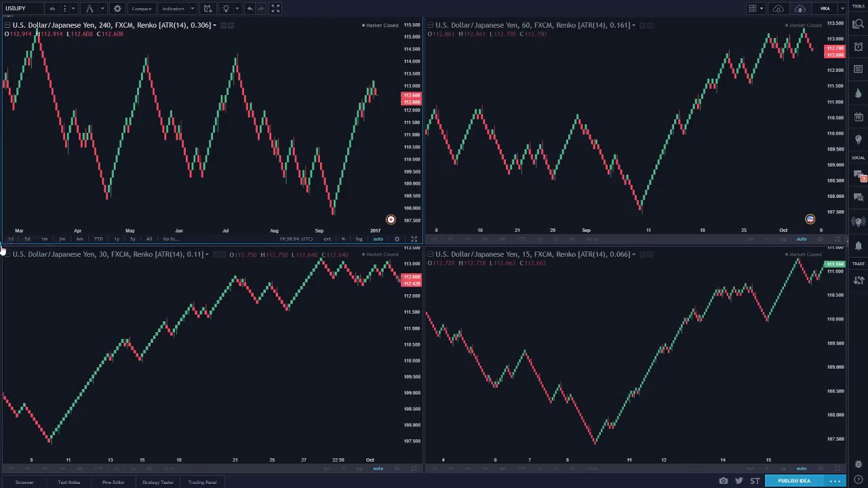Open the Pine Editor tab

113,482
